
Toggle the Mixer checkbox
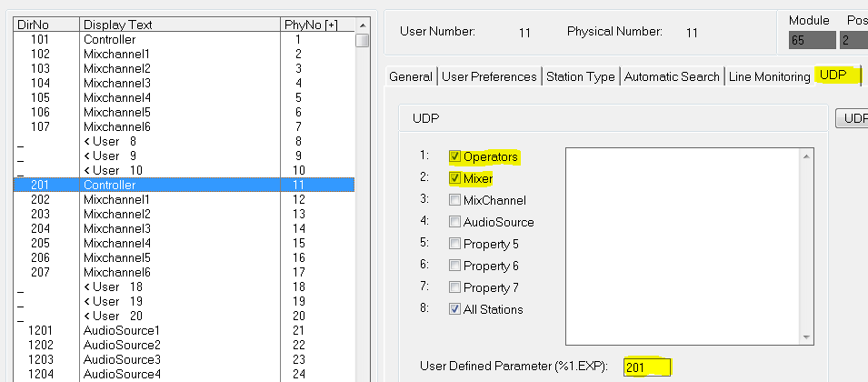[455, 178]
